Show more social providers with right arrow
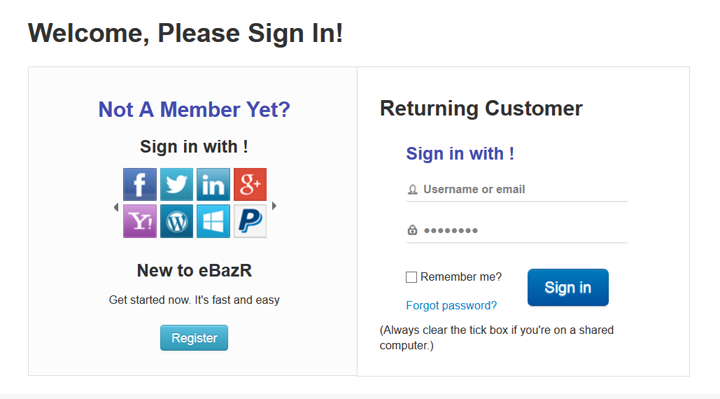Image resolution: width=720 pixels, height=399 pixels. tap(274, 206)
